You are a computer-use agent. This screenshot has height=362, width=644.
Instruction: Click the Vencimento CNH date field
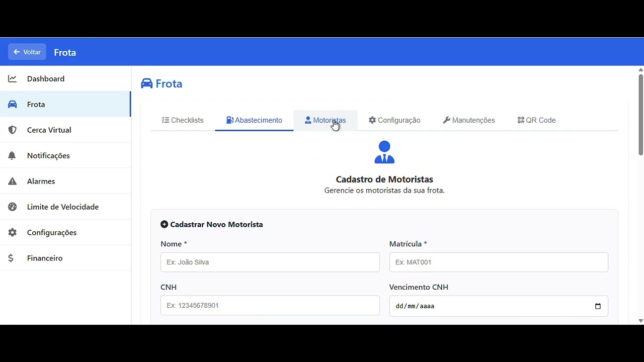[x=499, y=306]
